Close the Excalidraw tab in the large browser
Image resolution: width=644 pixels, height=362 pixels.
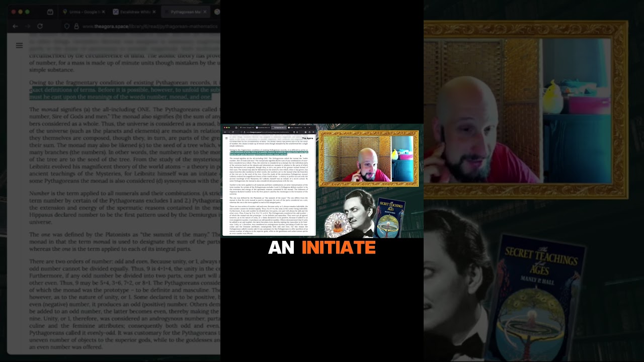154,12
